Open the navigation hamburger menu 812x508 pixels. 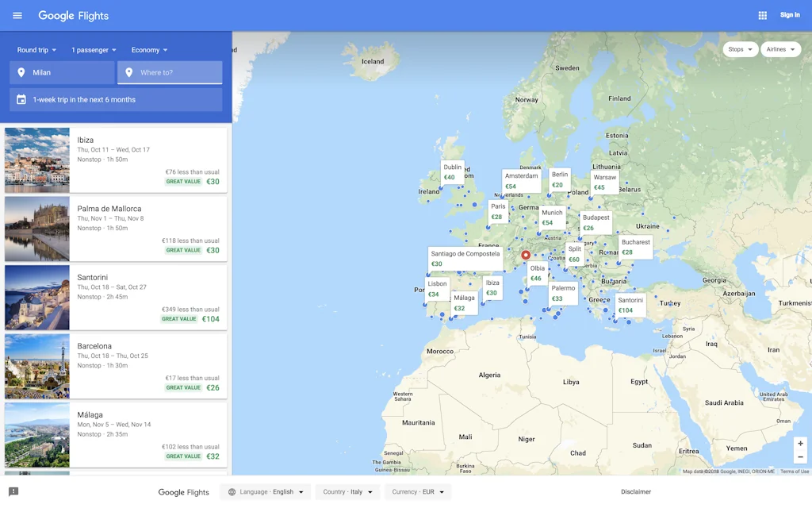click(x=17, y=15)
